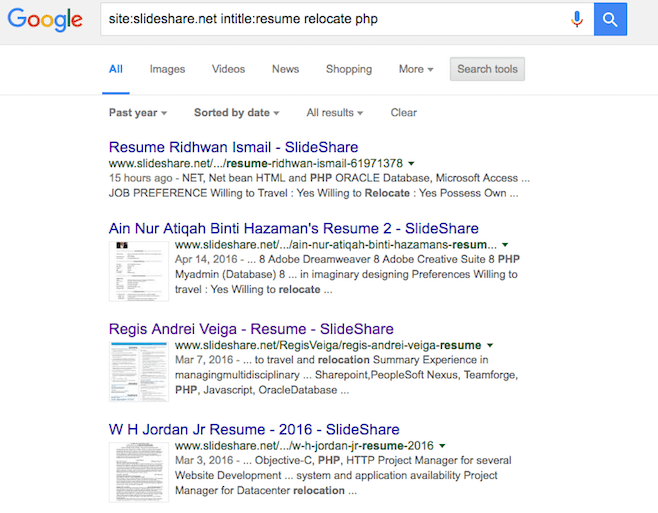Viewport: 658px width, 513px height.
Task: Expand arrow next to resume-ridhwan-ismail URL
Action: click(412, 163)
